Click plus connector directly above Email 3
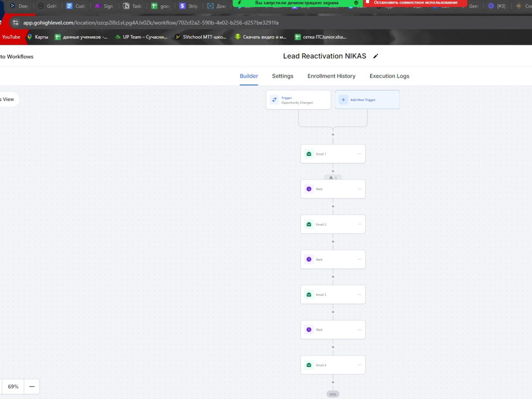This screenshot has height=399, width=532. 333,277
